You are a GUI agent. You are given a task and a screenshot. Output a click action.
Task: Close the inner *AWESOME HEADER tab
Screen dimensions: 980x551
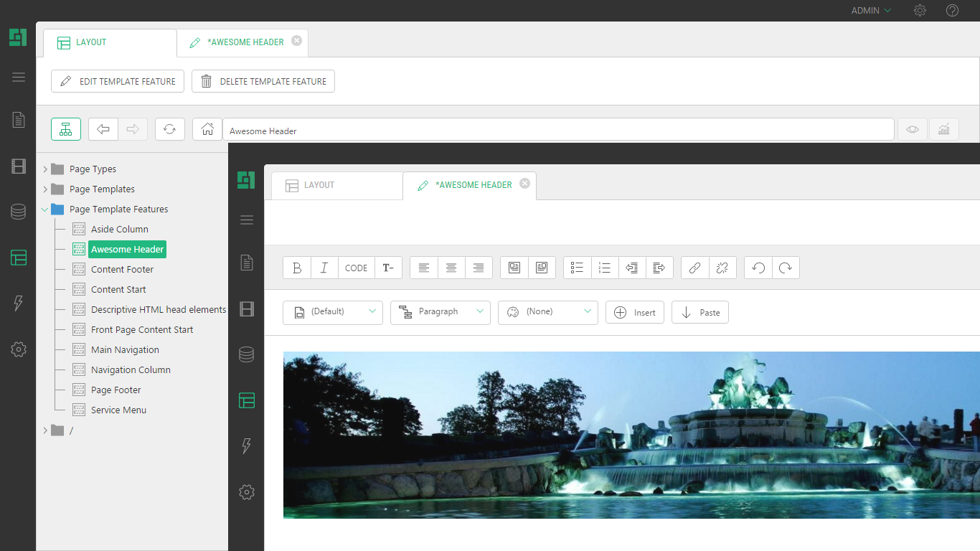click(x=525, y=184)
